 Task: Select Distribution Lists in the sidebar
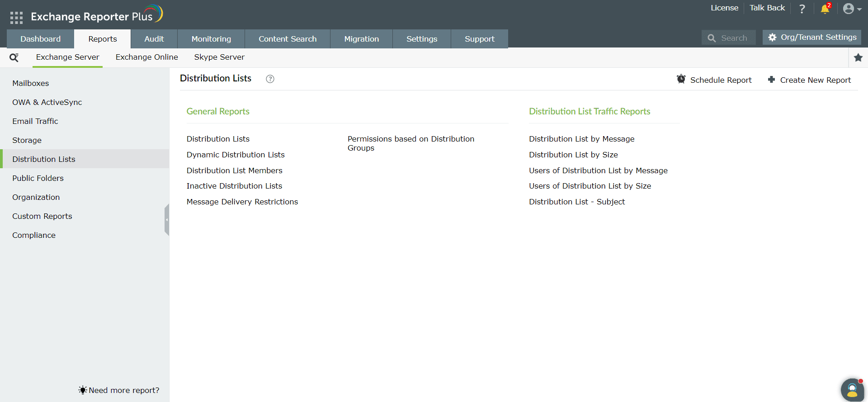pyautogui.click(x=85, y=159)
